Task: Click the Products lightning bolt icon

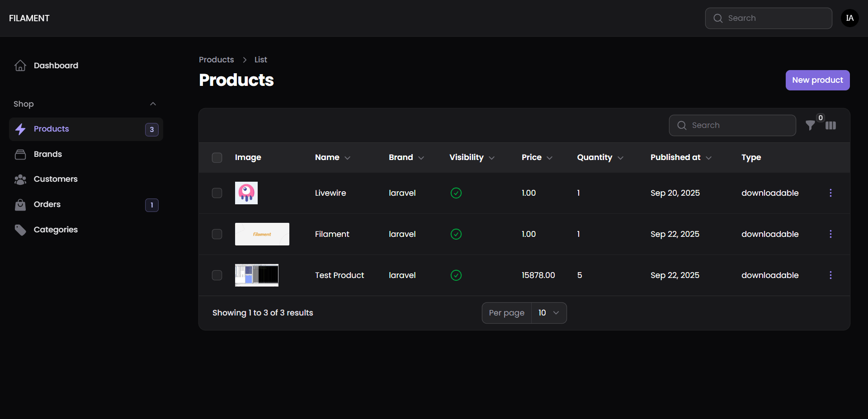Action: pyautogui.click(x=20, y=129)
